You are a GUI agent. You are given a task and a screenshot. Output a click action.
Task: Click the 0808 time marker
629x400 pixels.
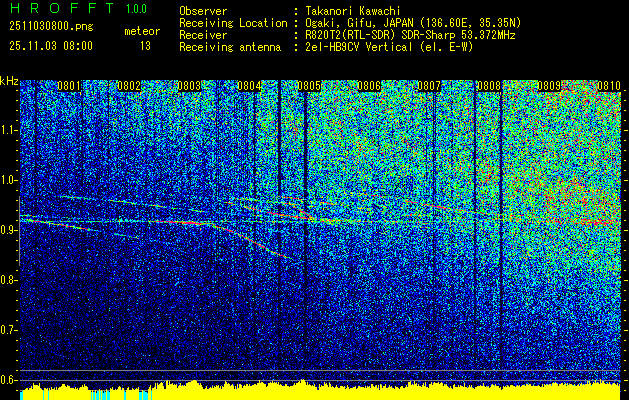pos(489,86)
